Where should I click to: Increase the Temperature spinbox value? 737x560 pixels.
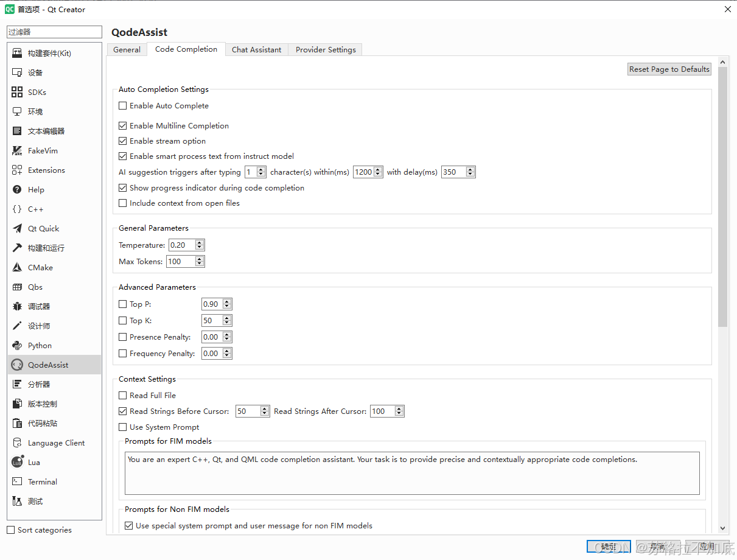click(x=200, y=242)
